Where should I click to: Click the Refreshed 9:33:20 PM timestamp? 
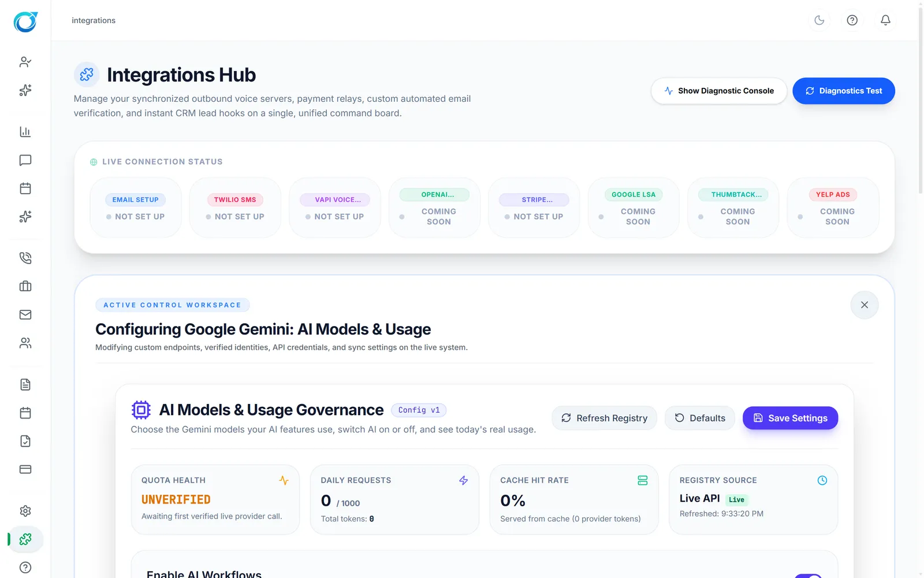(x=721, y=514)
